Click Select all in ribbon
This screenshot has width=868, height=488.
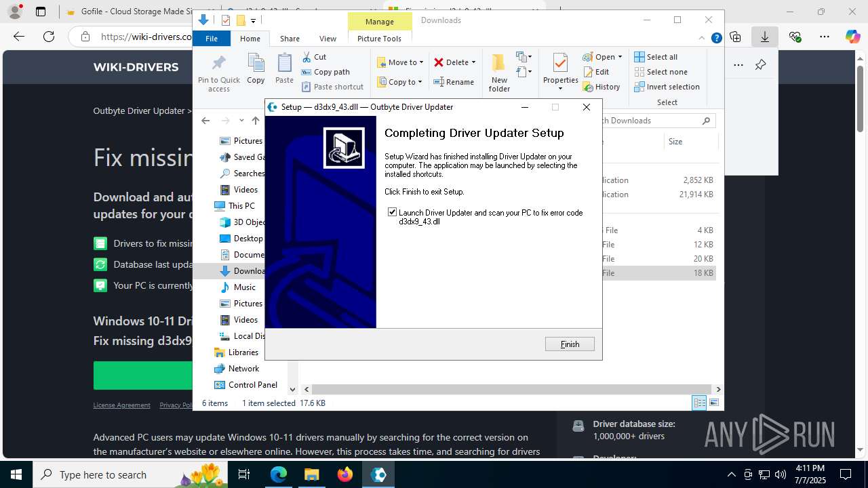[x=656, y=57]
